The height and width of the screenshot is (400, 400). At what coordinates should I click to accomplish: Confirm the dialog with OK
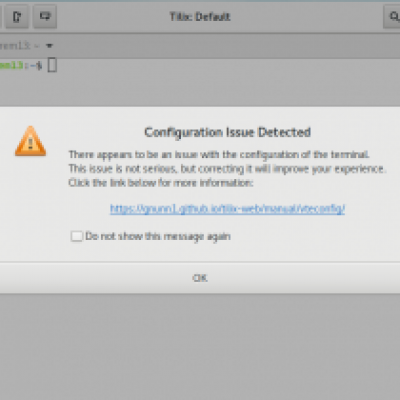coord(200,278)
